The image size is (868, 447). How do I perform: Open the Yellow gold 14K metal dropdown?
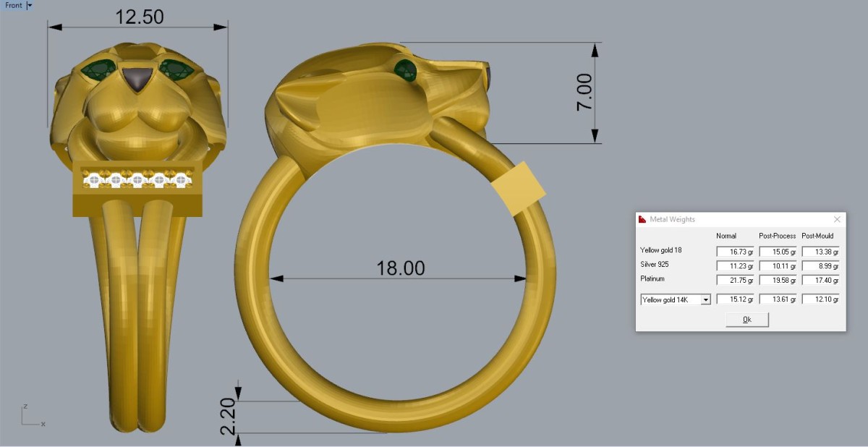pos(676,299)
